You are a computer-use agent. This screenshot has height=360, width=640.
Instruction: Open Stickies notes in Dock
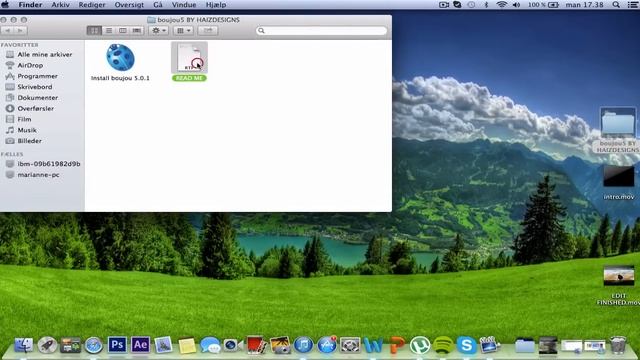tap(187, 345)
